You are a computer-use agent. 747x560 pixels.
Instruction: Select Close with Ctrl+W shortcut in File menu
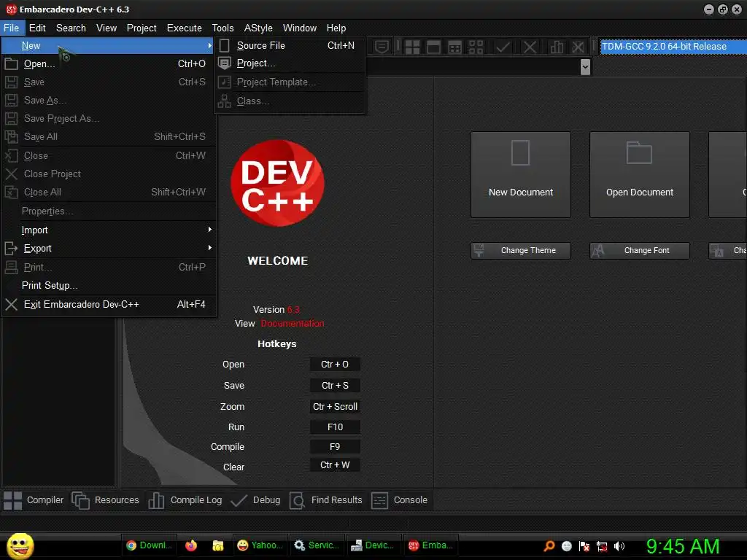pos(107,156)
